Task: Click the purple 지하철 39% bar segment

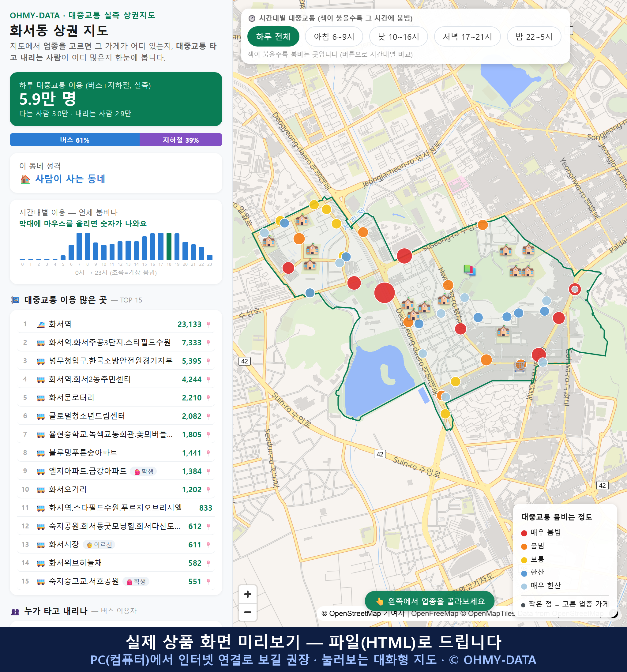Action: (x=181, y=140)
